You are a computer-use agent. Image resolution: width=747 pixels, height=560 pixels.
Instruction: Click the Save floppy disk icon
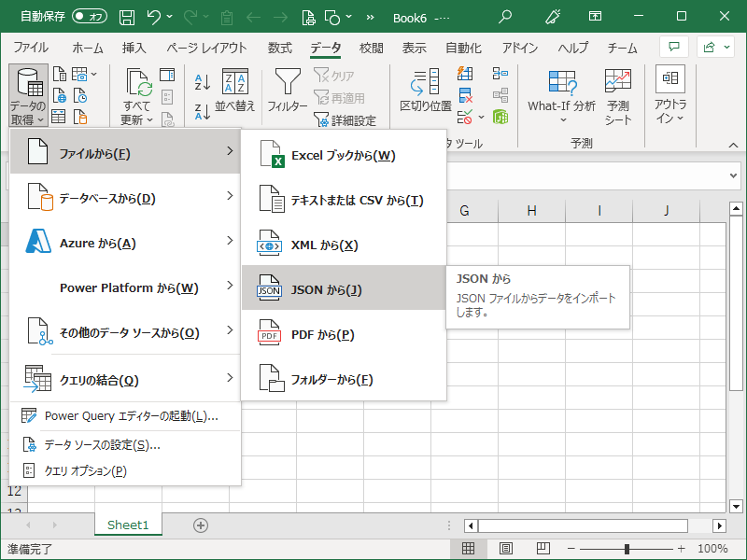[127, 18]
